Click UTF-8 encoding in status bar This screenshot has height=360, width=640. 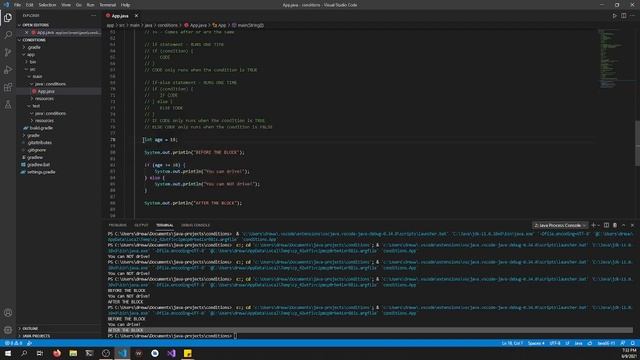click(x=555, y=343)
